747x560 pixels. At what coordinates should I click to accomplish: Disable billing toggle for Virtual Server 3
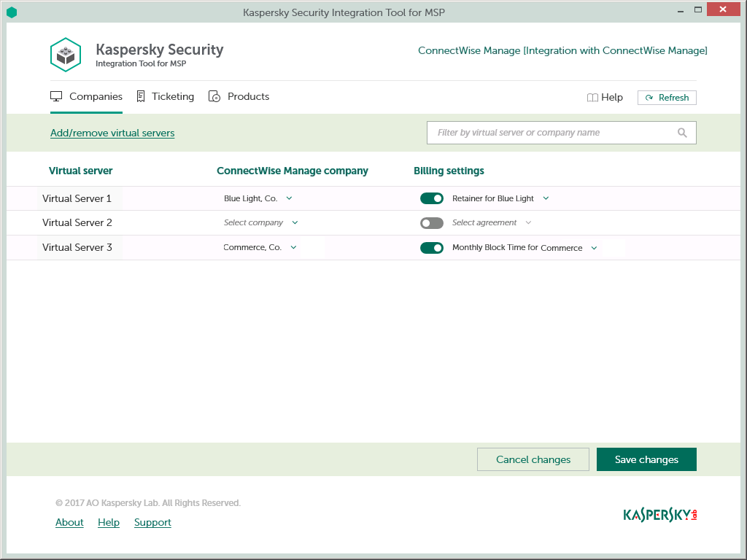(432, 248)
